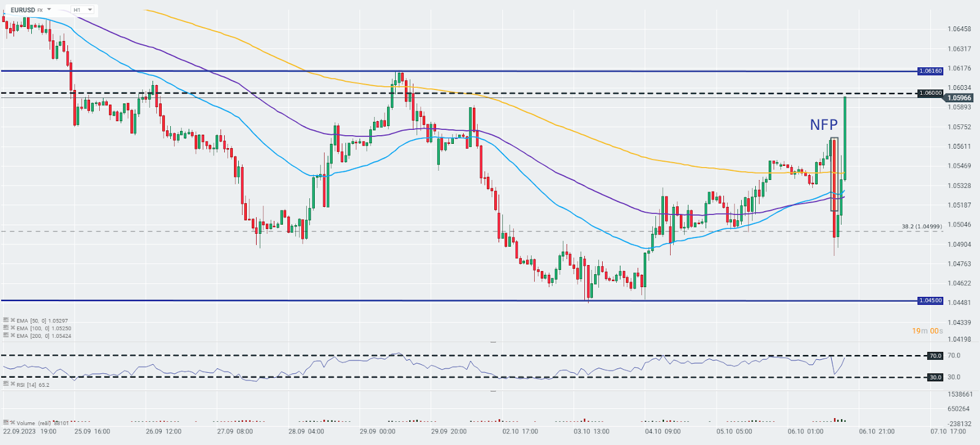
Task: Click the 650264 volume axis value
Action: tap(959, 409)
